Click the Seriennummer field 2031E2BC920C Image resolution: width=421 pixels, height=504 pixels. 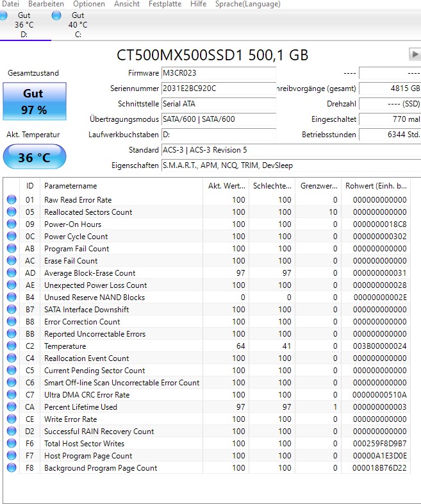click(x=219, y=88)
